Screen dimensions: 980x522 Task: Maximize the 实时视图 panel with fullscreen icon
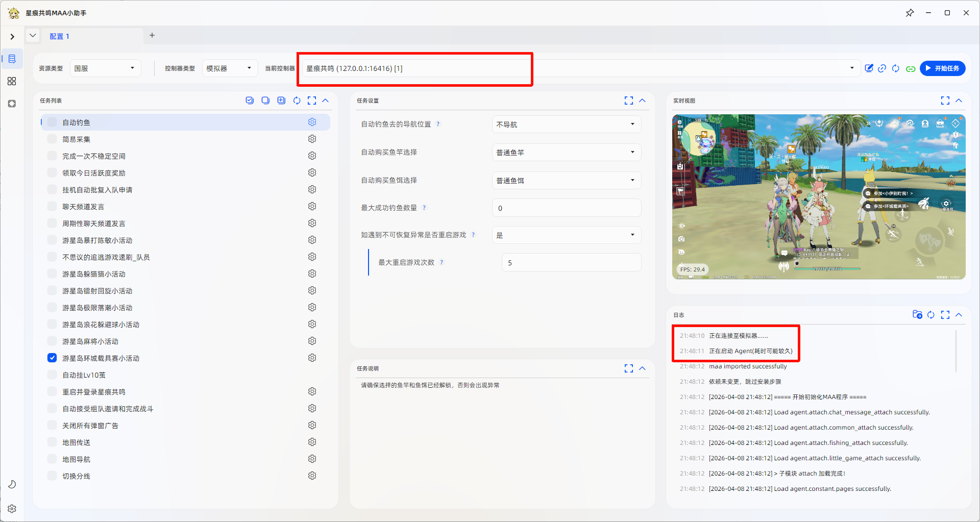[x=945, y=101]
